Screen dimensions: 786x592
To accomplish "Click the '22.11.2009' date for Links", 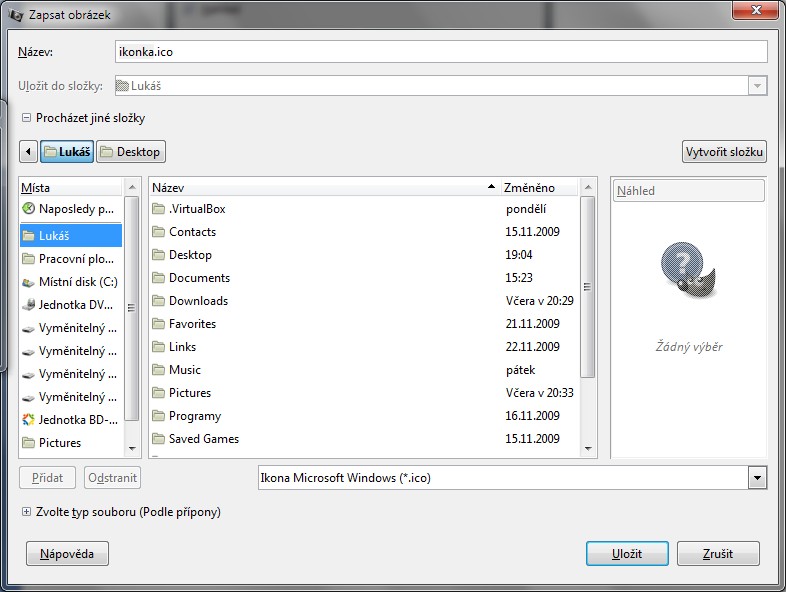I will tap(532, 347).
